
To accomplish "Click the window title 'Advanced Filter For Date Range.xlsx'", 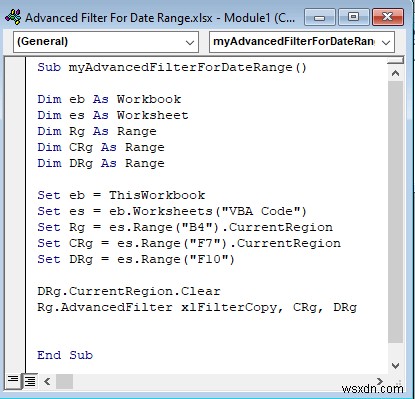I will point(119,18).
